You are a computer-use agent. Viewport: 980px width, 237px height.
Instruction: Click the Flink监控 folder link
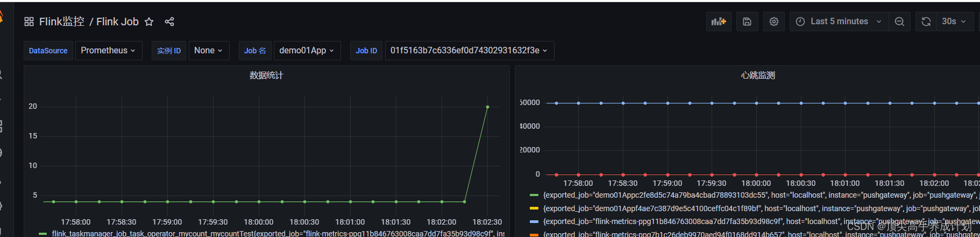pos(62,22)
